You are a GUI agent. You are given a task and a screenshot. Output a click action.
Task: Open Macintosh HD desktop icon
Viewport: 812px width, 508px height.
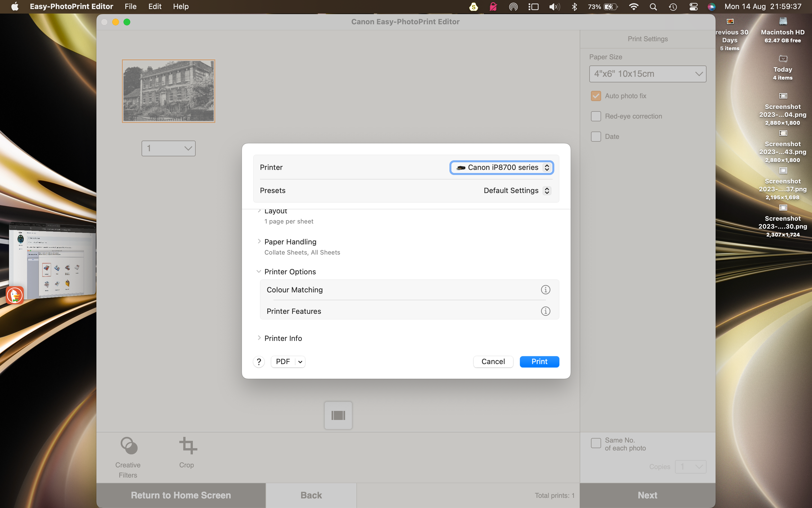[783, 30]
